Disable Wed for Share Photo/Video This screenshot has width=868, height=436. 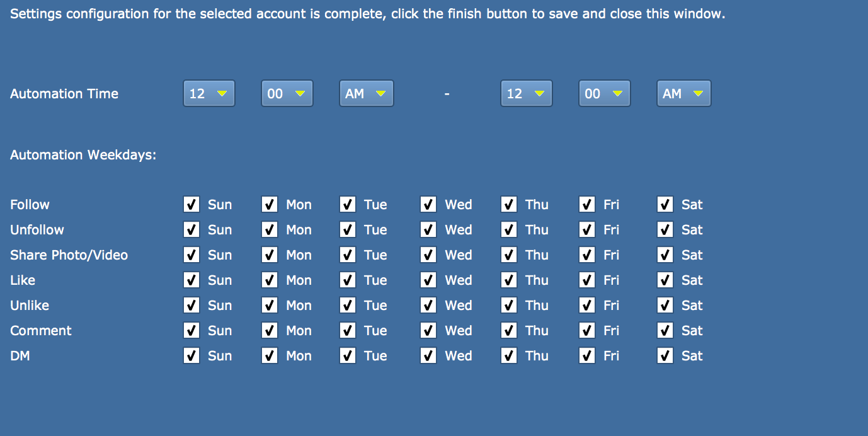(x=428, y=255)
